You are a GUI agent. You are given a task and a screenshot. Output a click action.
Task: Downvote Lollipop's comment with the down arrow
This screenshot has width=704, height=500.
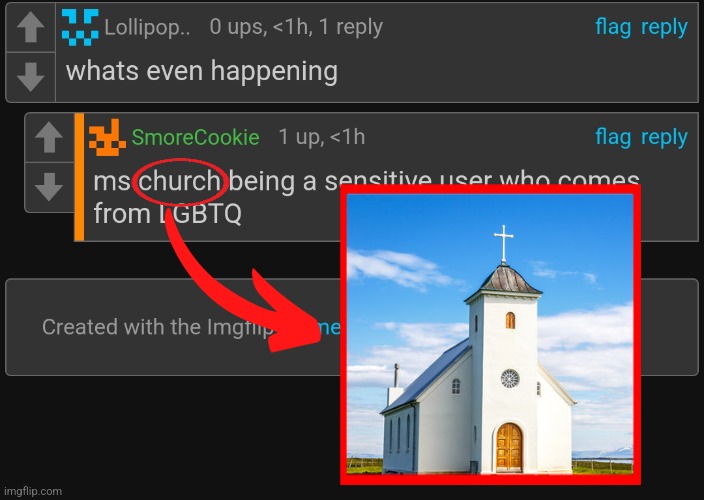tap(31, 77)
